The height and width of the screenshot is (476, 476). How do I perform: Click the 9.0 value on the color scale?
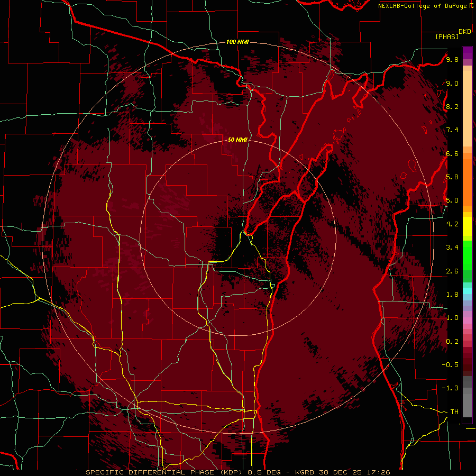(x=452, y=83)
